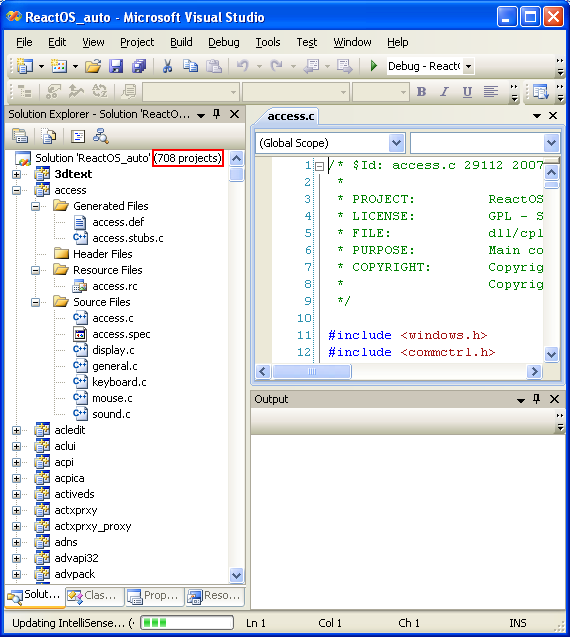The image size is (570, 637).
Task: Click the Save All icon
Action: pos(139,66)
